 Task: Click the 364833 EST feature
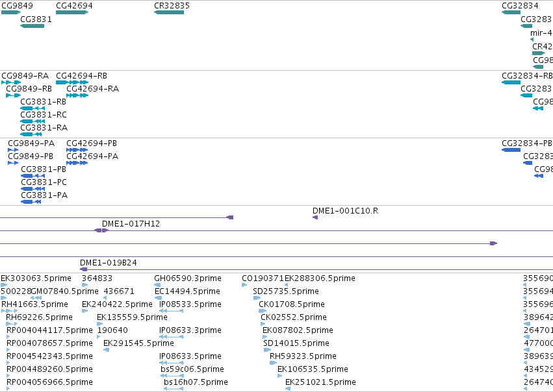(84, 286)
